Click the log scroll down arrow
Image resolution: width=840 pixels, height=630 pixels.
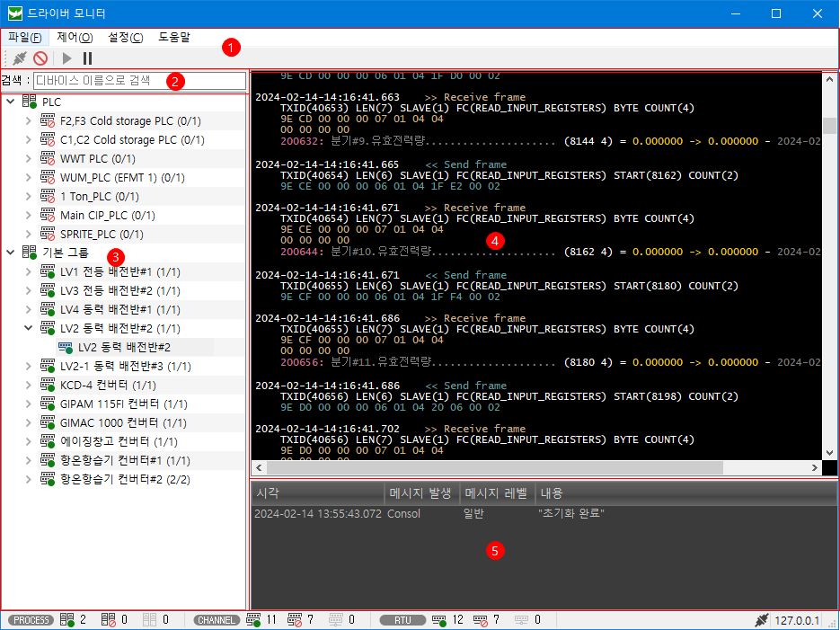click(829, 453)
